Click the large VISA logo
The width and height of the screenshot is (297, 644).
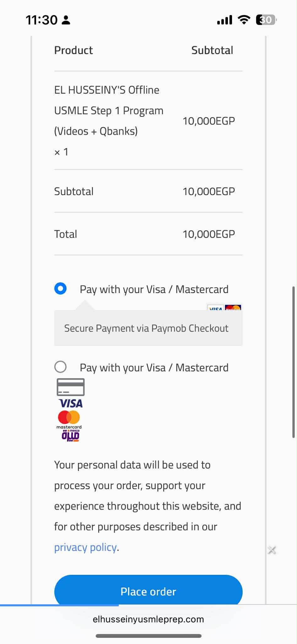(x=71, y=403)
